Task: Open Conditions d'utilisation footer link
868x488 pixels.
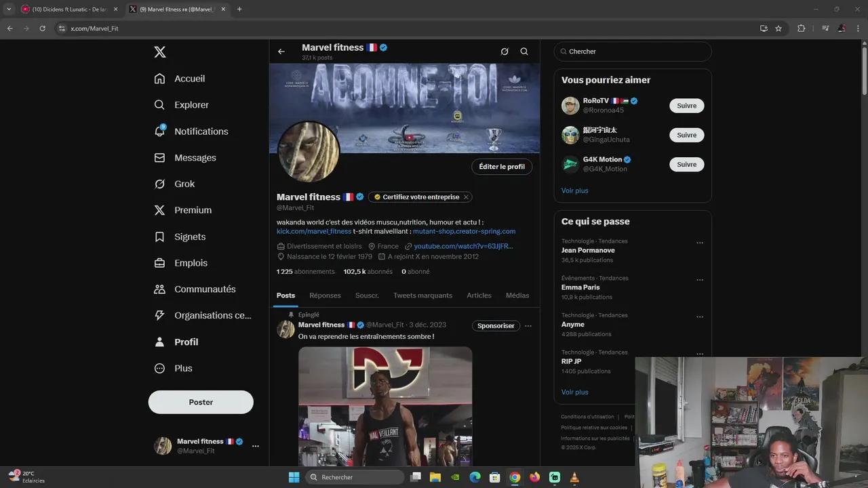Action: point(587,417)
